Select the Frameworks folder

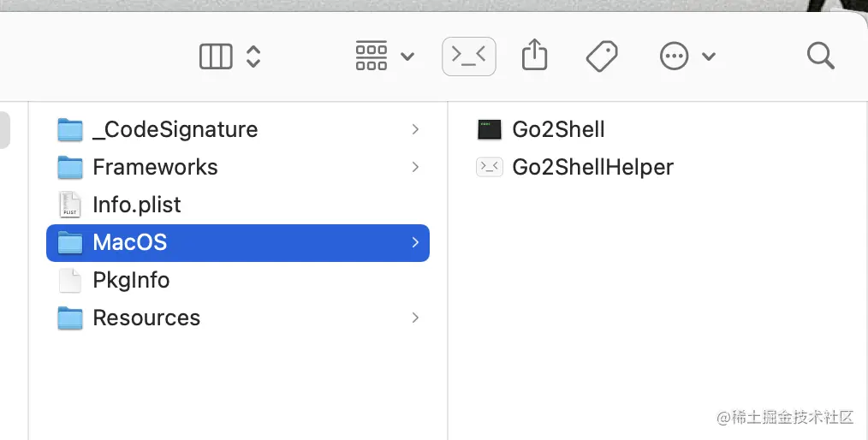(x=155, y=167)
